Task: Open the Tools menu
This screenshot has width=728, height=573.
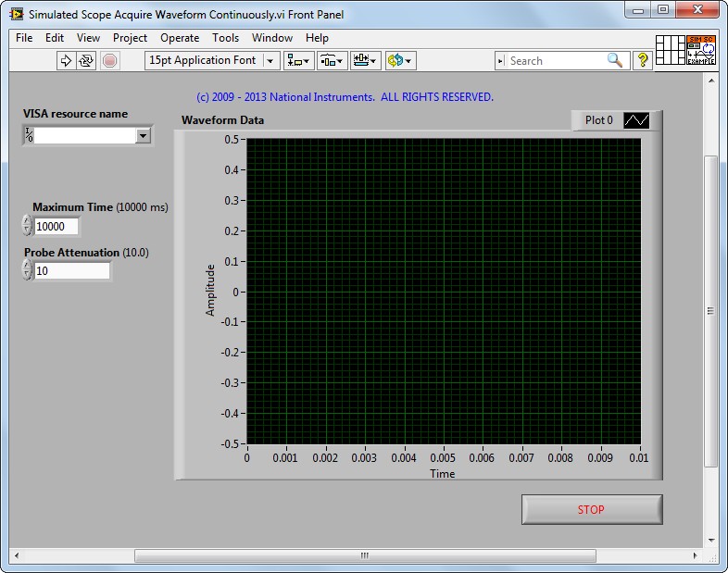Action: [x=225, y=38]
